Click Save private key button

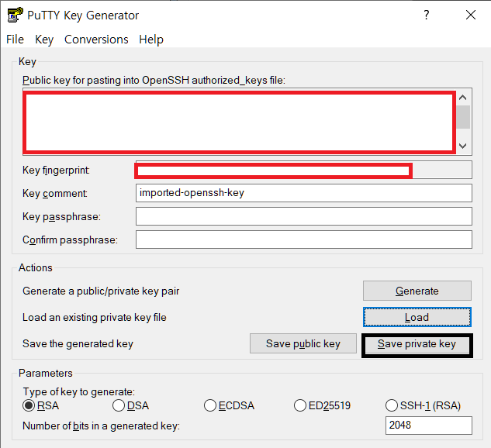coord(417,343)
